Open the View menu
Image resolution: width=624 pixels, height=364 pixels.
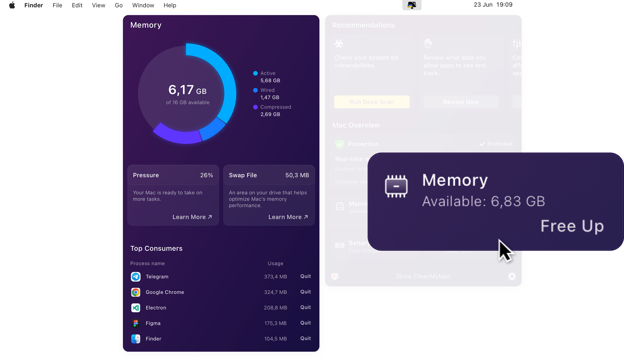98,5
